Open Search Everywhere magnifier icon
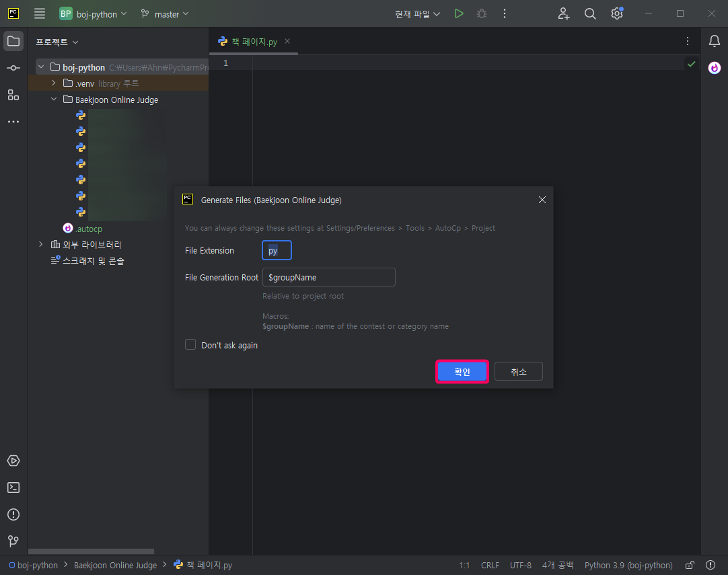This screenshot has height=575, width=728. pyautogui.click(x=590, y=14)
